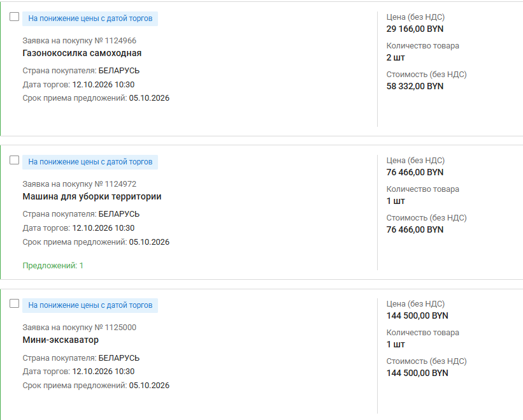Image resolution: width=523 pixels, height=420 pixels.
Task: Click the auction type tag above Газонокосилка
Action: [90, 18]
